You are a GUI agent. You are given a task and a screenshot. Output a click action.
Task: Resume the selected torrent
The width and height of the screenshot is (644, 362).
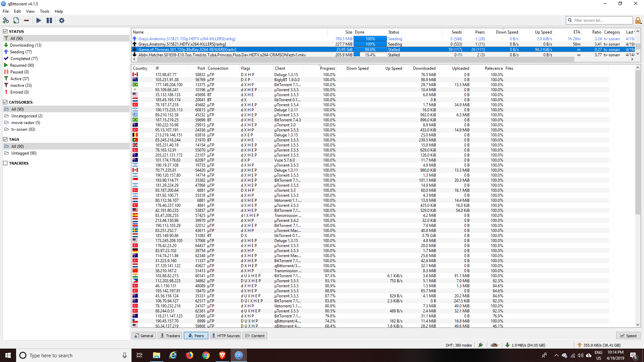[x=39, y=20]
